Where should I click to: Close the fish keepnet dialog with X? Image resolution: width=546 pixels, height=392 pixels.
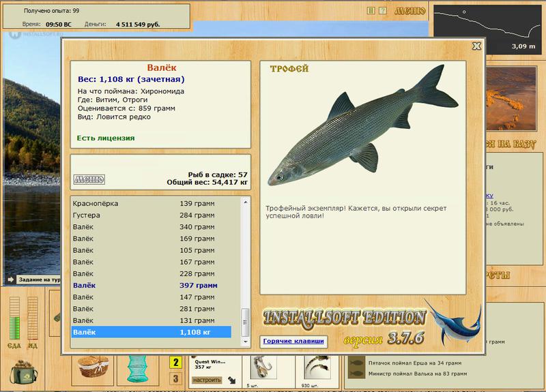coord(476,46)
